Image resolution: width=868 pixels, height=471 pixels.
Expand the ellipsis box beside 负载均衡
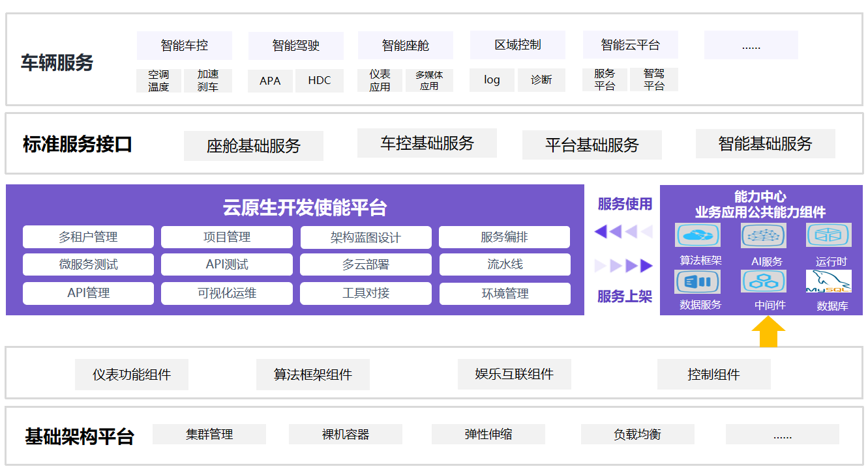(x=782, y=434)
